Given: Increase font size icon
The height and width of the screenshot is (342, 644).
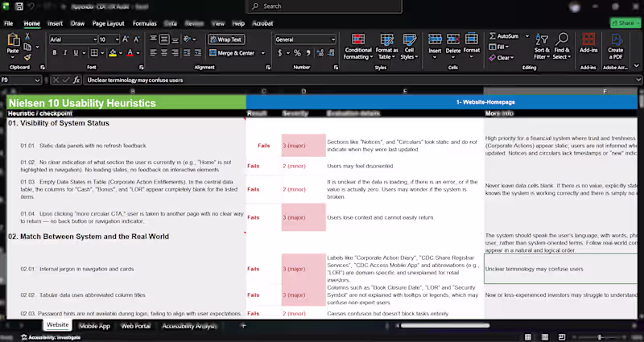Looking at the screenshot, I should click(x=126, y=39).
